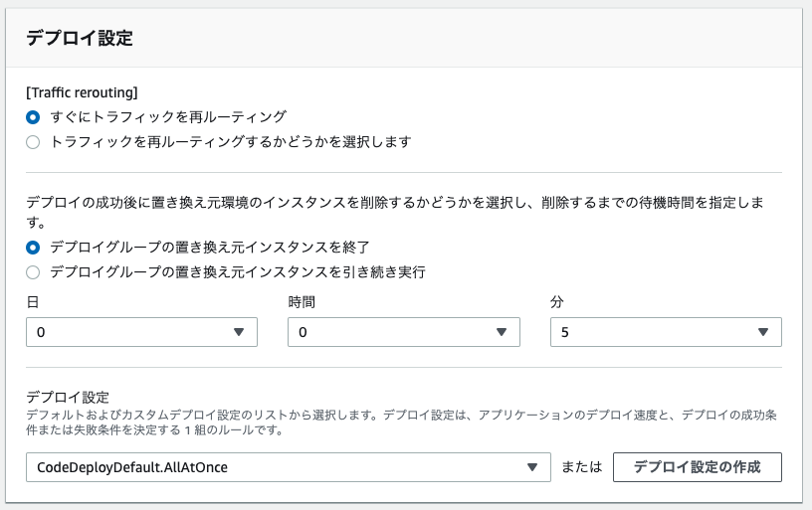Viewport: 812px width, 510px height.
Task: Click the arrow icon in days selector
Action: tap(239, 333)
